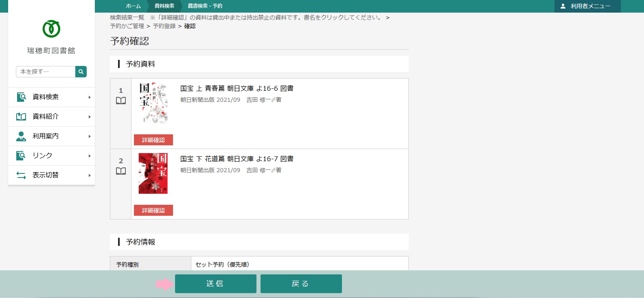The width and height of the screenshot is (644, 298).
Task: Click the リンク sidebar icon
Action: [21, 156]
